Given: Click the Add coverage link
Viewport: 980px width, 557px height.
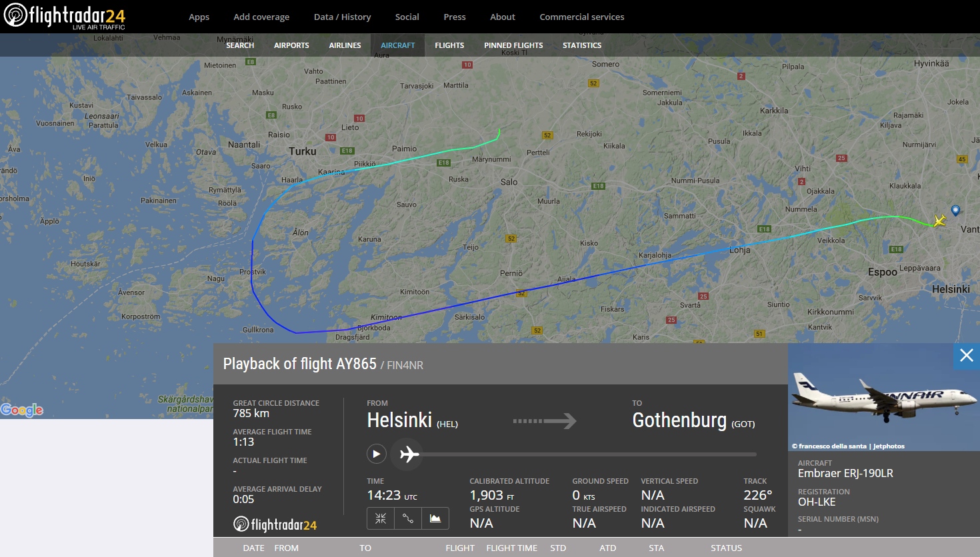Looking at the screenshot, I should pos(261,17).
